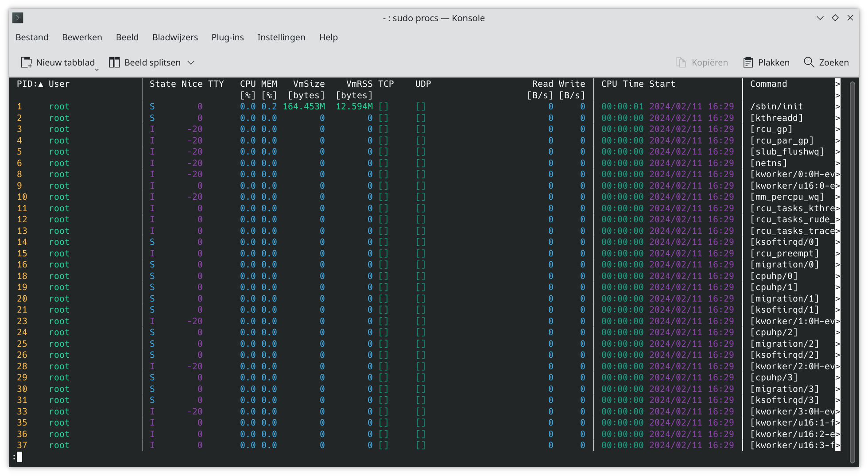This screenshot has height=476, width=868.
Task: Open the Instellingen menu
Action: coord(281,37)
